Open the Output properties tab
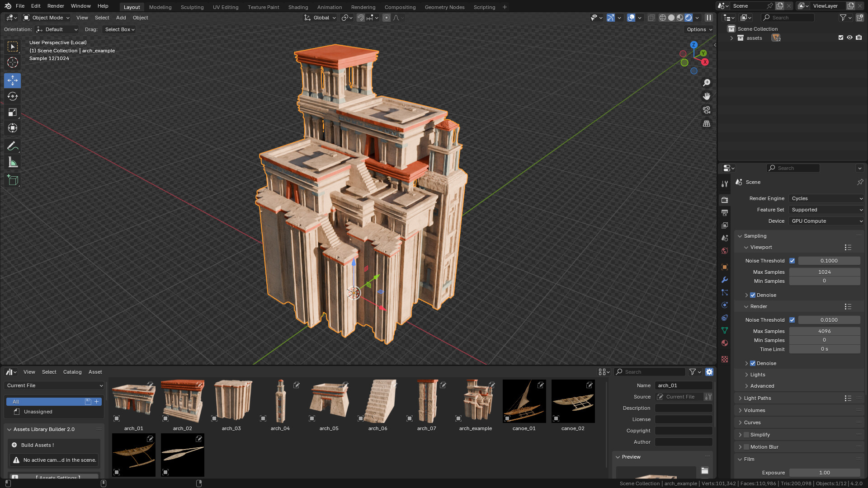The width and height of the screenshot is (868, 488). pyautogui.click(x=725, y=212)
